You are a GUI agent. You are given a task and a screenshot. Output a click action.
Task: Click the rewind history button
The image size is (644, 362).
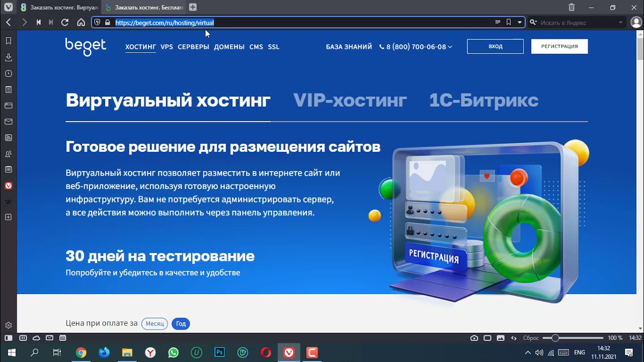coord(39,22)
